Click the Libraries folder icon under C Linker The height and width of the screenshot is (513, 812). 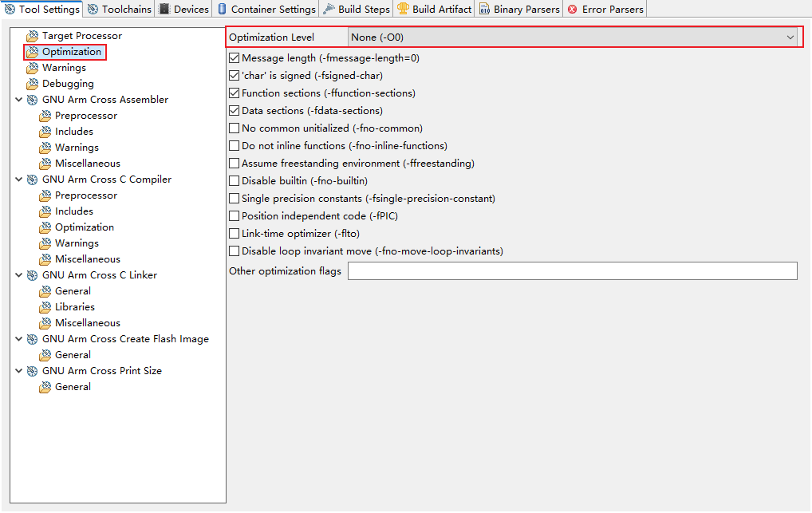coord(45,307)
